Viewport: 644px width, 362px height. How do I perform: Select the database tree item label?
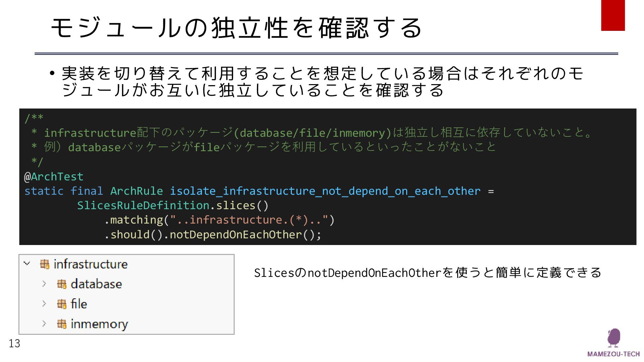tap(96, 284)
